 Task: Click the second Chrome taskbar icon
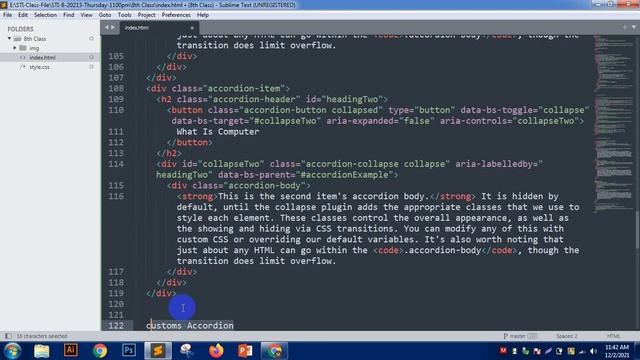(274, 351)
